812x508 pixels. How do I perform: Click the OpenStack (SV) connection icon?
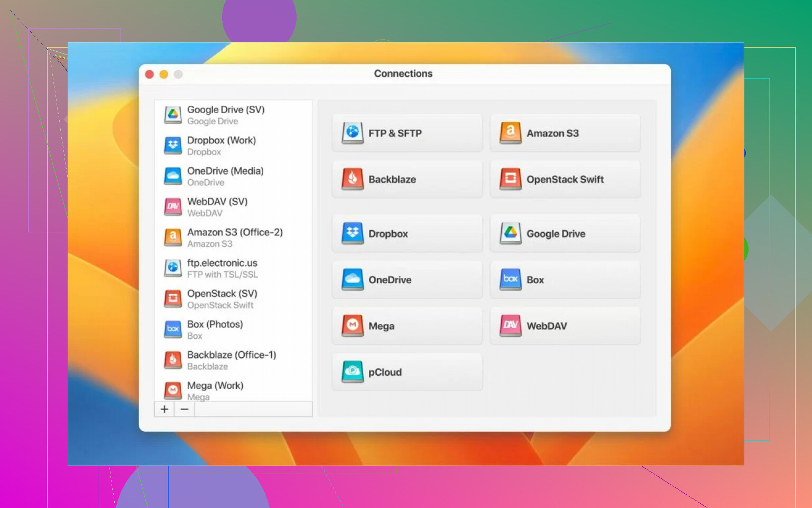point(173,299)
